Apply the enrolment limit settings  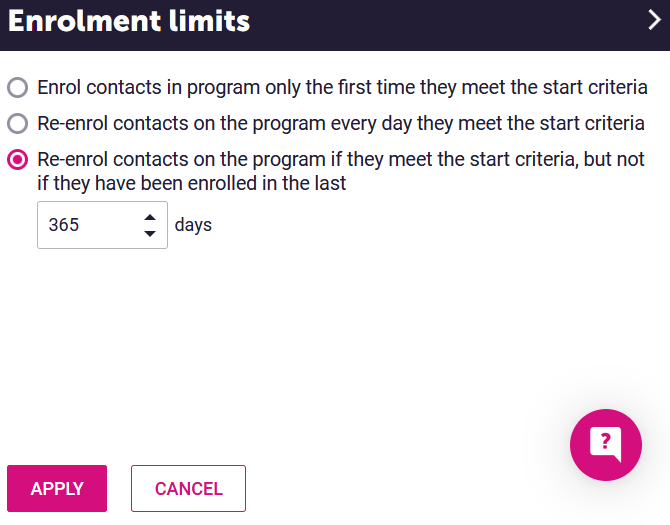coord(57,488)
